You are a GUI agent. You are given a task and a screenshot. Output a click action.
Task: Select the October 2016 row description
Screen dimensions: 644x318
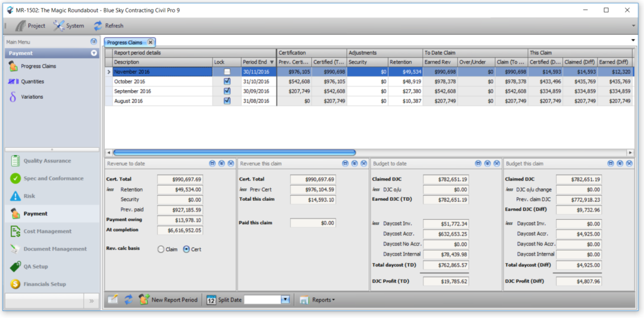[x=163, y=81]
